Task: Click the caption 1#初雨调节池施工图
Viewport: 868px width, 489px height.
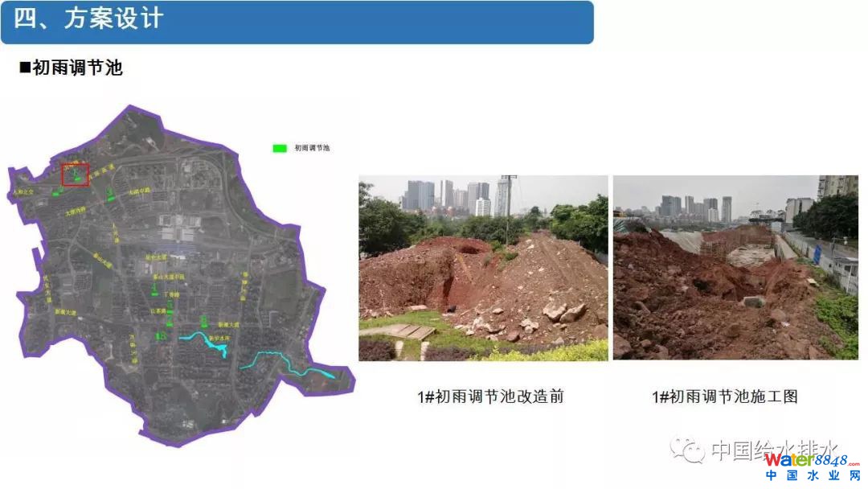Action: 724,397
